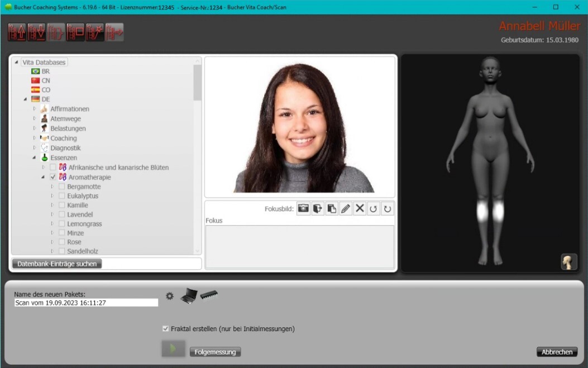Image resolution: width=588 pixels, height=368 pixels.
Task: Click the pencil edit icon for Fokusbild
Action: point(346,209)
